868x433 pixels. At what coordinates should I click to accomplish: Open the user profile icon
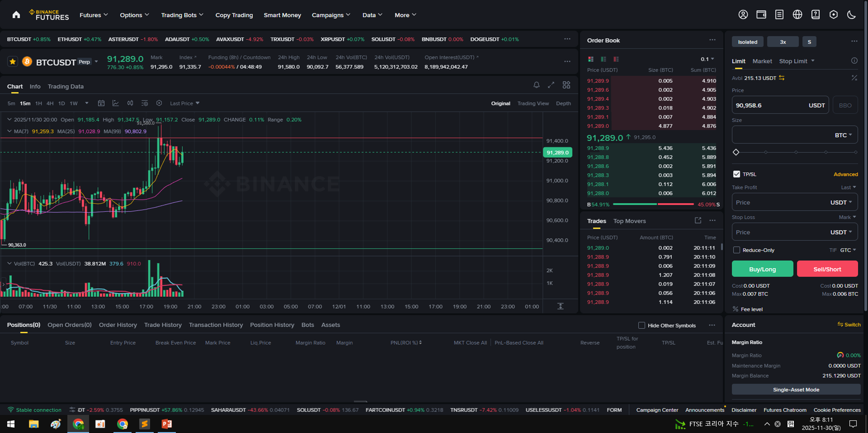point(743,15)
